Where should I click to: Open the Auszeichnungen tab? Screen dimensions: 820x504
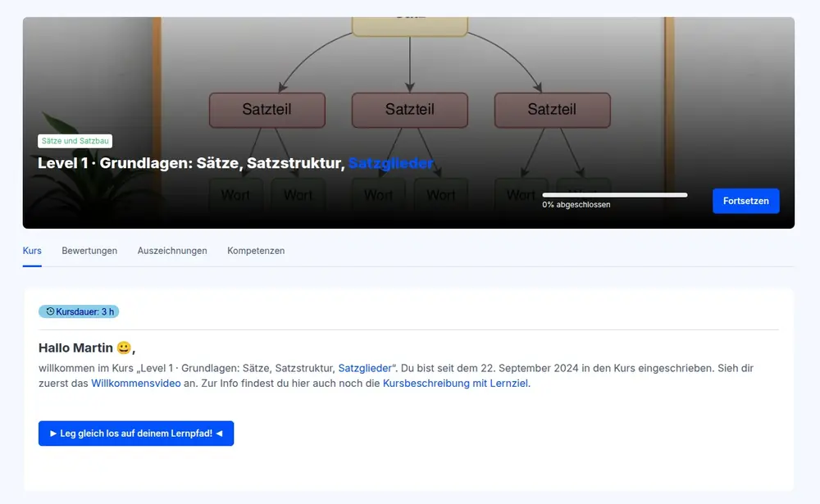[172, 251]
